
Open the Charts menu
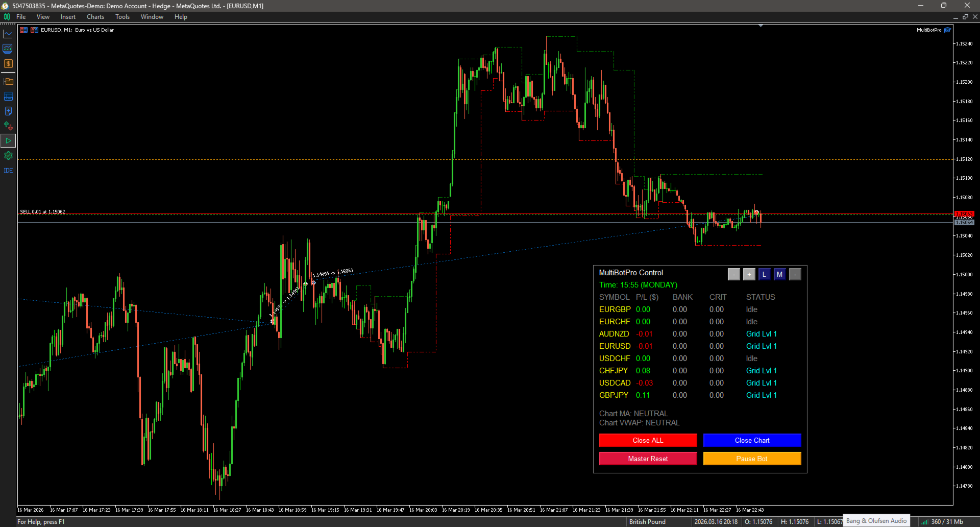(x=95, y=17)
